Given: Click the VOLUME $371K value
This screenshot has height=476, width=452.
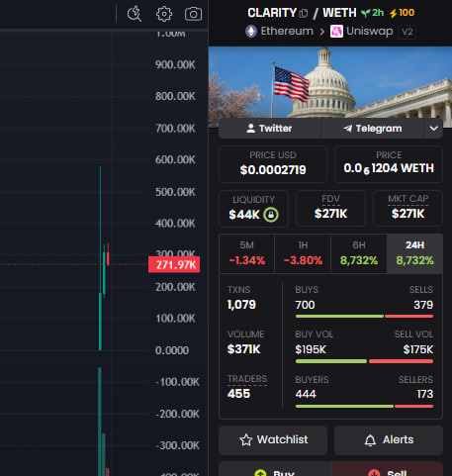Looking at the screenshot, I should tap(244, 349).
